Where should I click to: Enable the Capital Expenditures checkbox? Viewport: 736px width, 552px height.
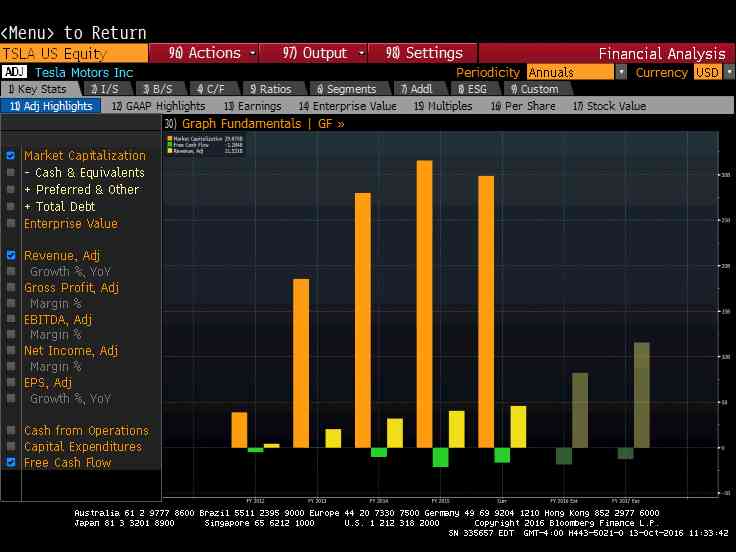(11, 446)
